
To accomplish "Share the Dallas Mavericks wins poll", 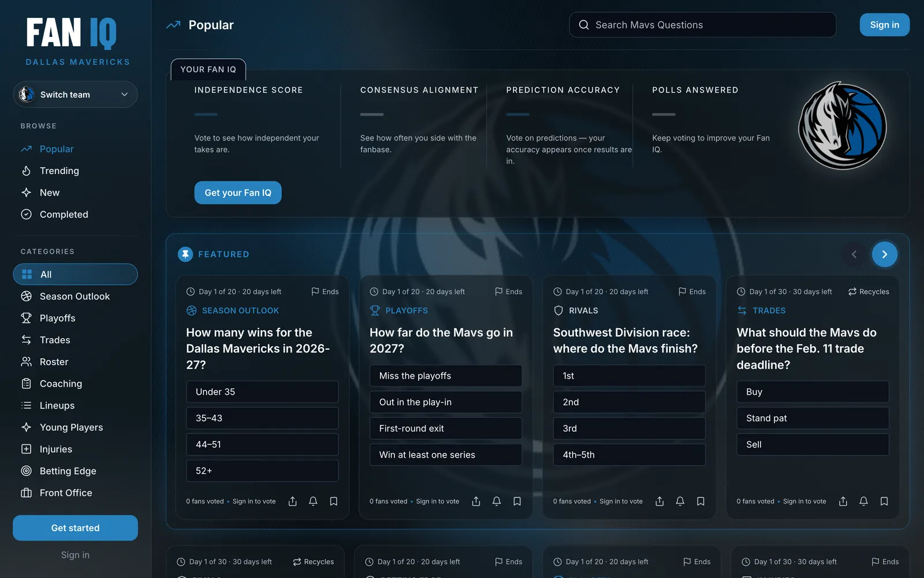I will [293, 501].
